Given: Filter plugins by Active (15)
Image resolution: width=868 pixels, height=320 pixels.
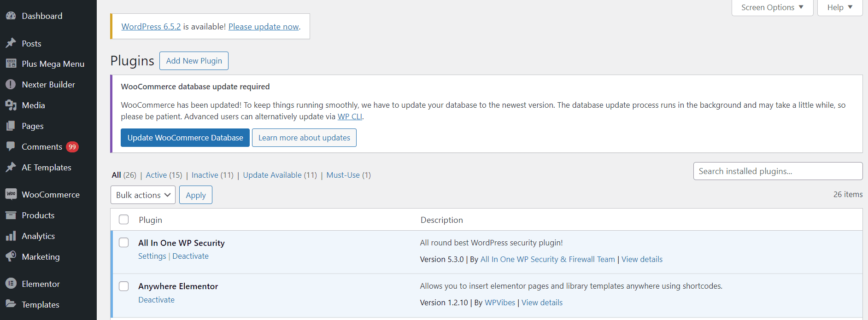Looking at the screenshot, I should click(x=164, y=175).
